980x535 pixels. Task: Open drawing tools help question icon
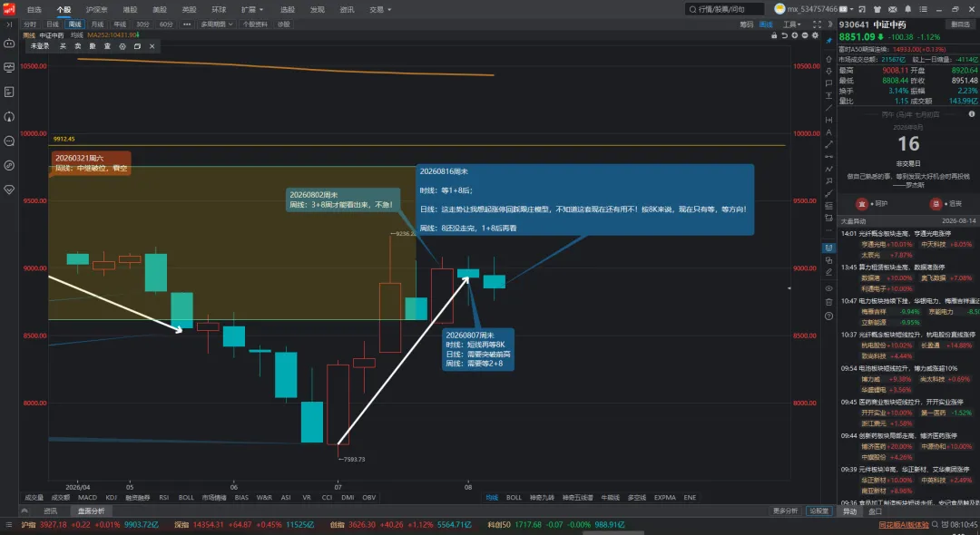pos(828,316)
